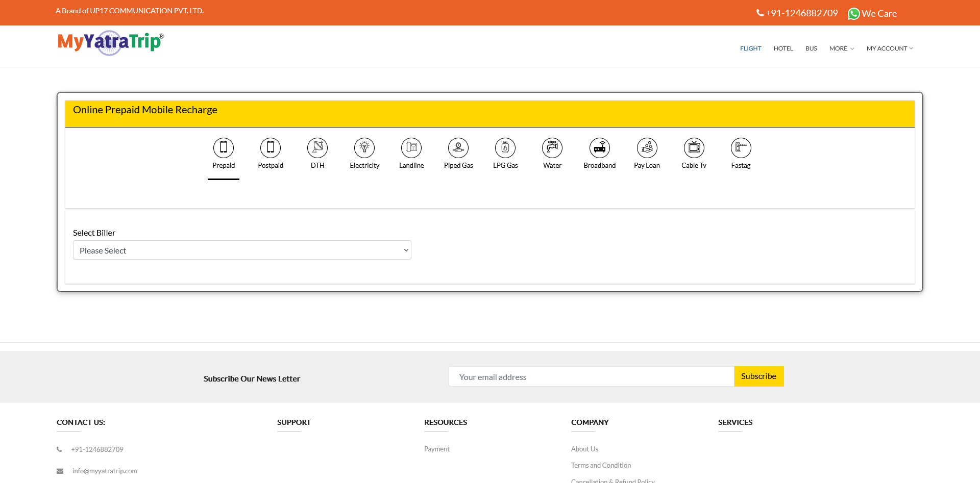This screenshot has width=980, height=483.
Task: Click the info@myyatratrip.com email address
Action: (105, 471)
